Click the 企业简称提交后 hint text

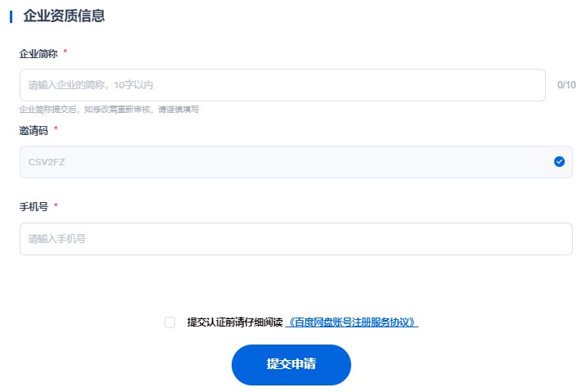tap(109, 110)
